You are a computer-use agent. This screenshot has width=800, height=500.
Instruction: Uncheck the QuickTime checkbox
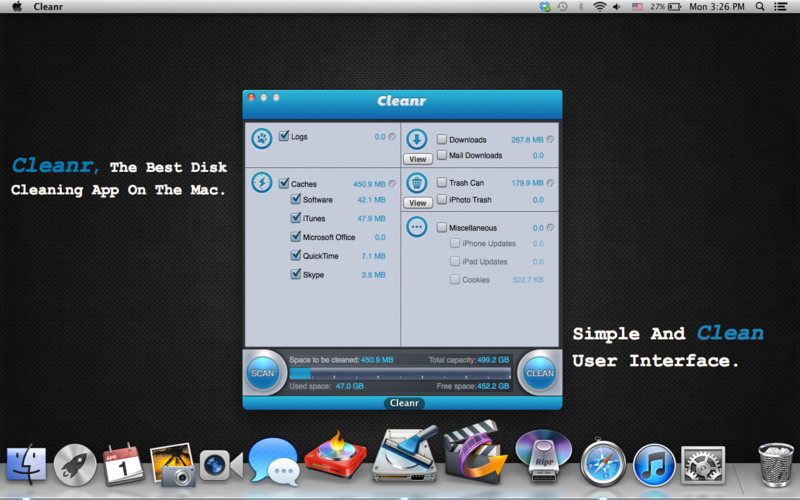tap(295, 255)
